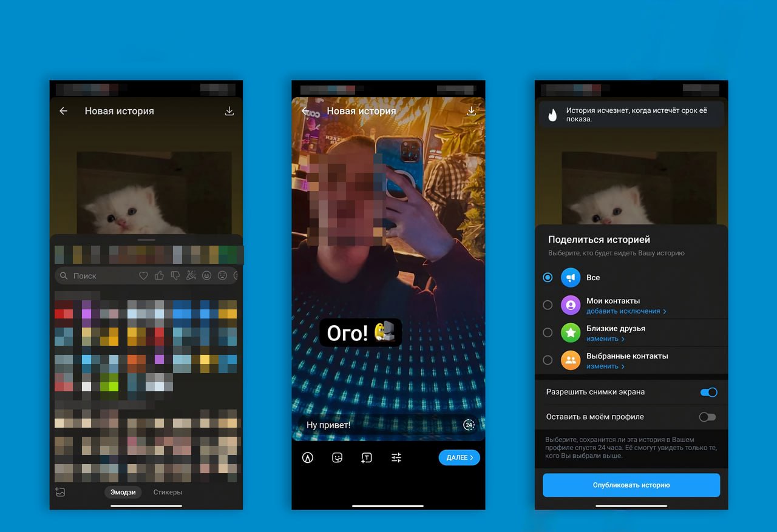Open the image adjustments sliders icon
This screenshot has height=532, width=777.
[396, 458]
